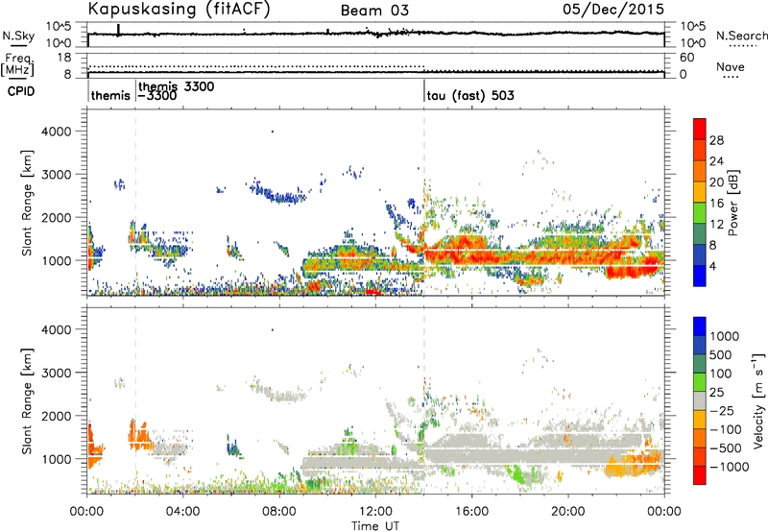Click the 'Freq. [MHz]' axis label
This screenshot has width=768, height=532.
tap(17, 65)
